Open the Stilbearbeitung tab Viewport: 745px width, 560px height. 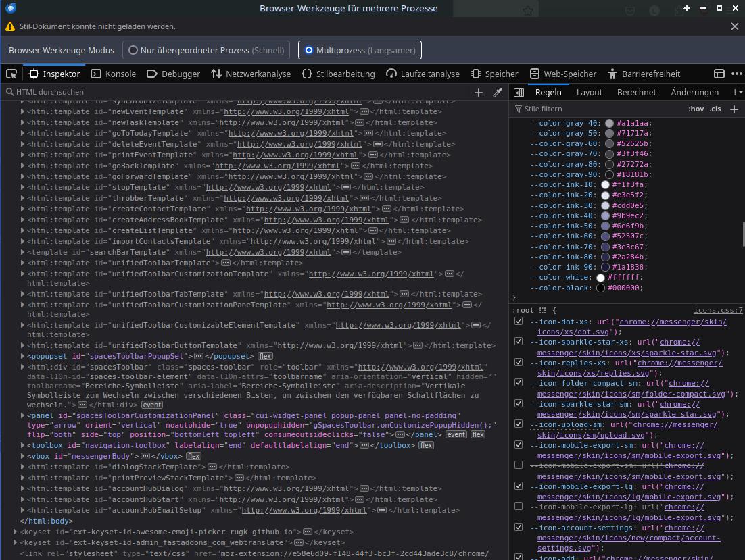click(x=338, y=74)
